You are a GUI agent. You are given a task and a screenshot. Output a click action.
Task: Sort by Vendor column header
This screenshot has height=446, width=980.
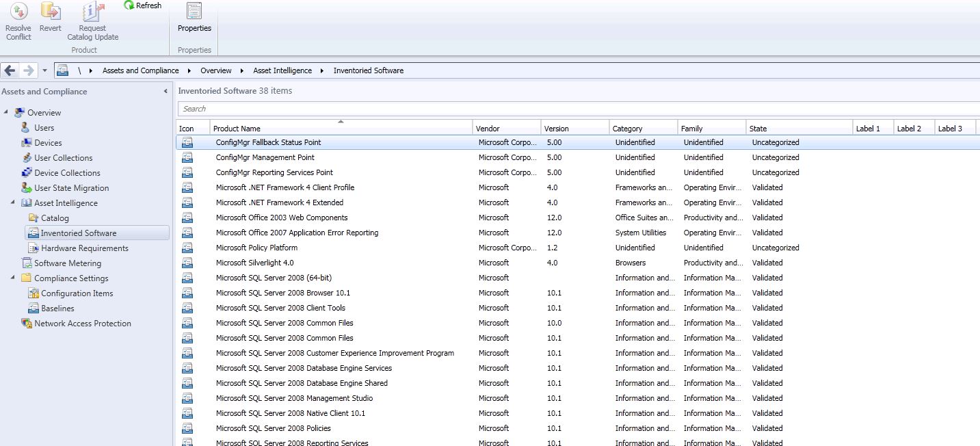point(506,128)
